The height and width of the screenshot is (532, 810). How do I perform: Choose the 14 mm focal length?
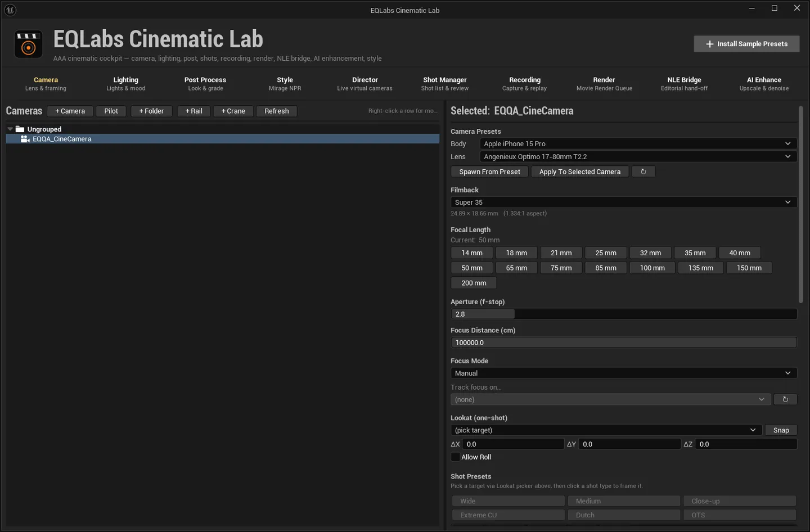pyautogui.click(x=472, y=253)
